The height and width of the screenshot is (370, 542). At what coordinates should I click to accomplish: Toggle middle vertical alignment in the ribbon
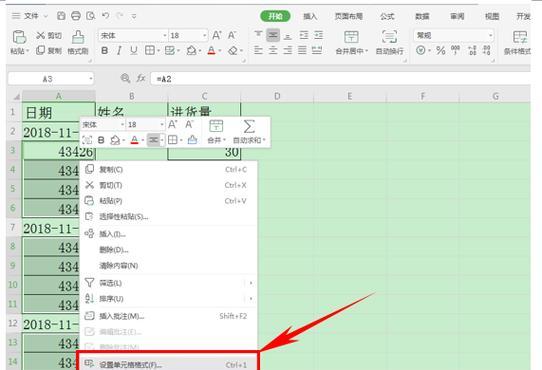pos(273,35)
